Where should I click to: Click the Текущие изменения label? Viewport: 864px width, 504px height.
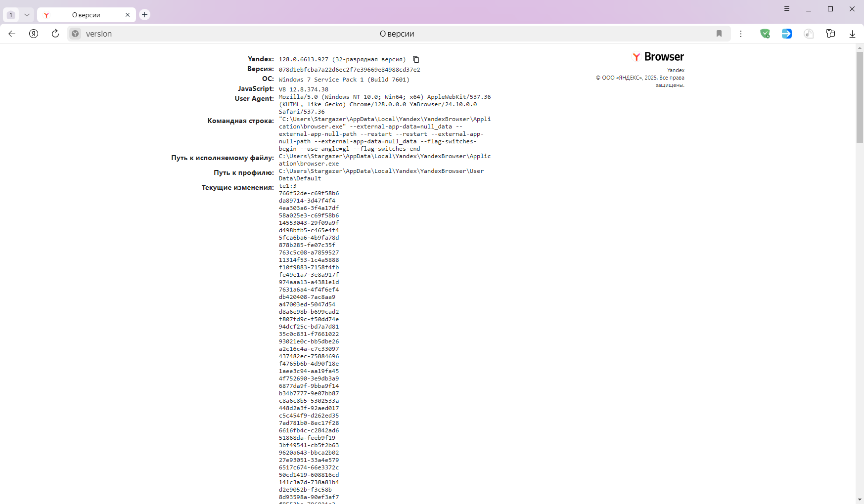pos(238,187)
